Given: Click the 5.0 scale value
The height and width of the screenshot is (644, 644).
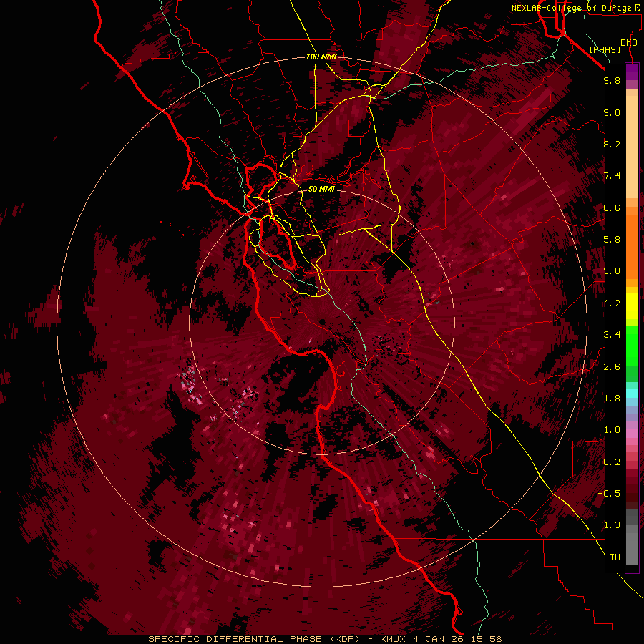Looking at the screenshot, I should 612,271.
